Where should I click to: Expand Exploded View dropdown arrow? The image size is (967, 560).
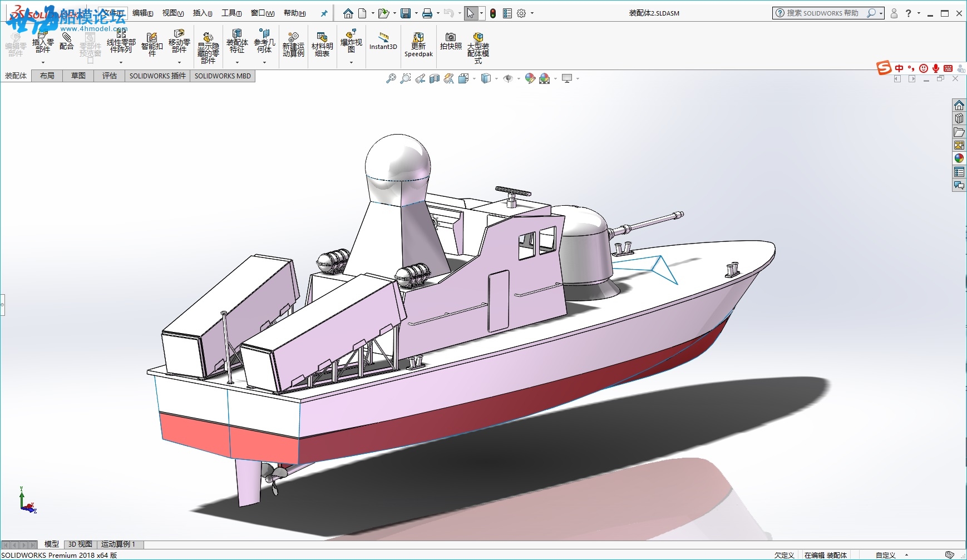pyautogui.click(x=351, y=62)
